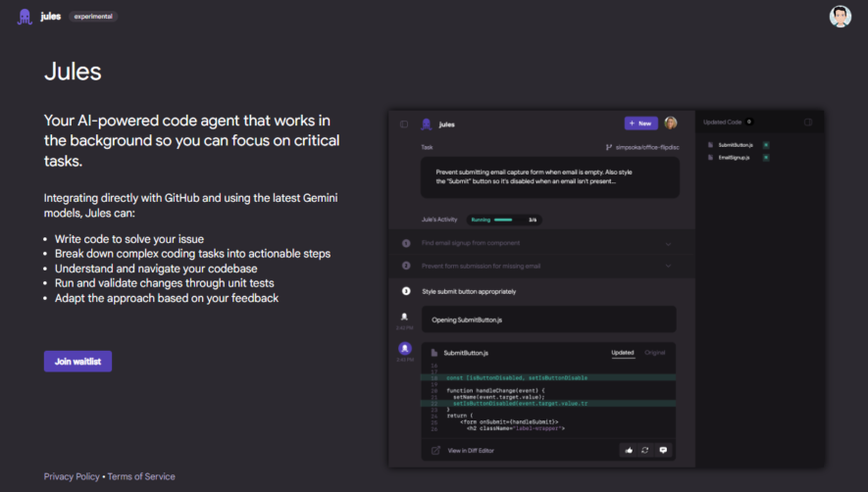Switch to the Updated tab
Screen dimensions: 868x492
click(x=622, y=353)
